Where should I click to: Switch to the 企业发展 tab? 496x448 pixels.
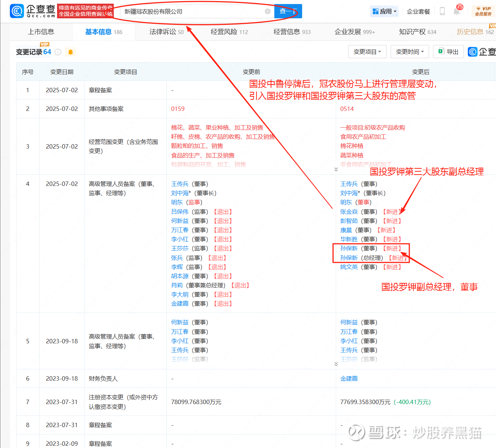click(x=355, y=32)
